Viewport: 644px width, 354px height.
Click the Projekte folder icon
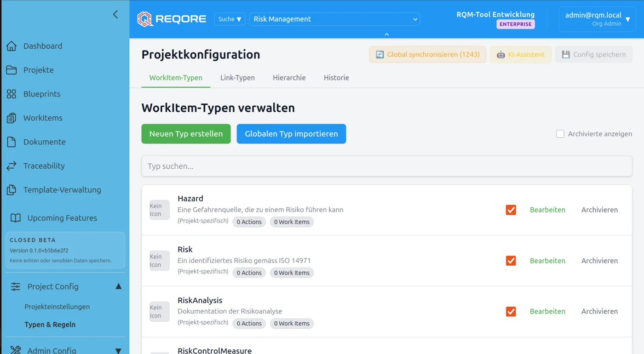coord(11,70)
